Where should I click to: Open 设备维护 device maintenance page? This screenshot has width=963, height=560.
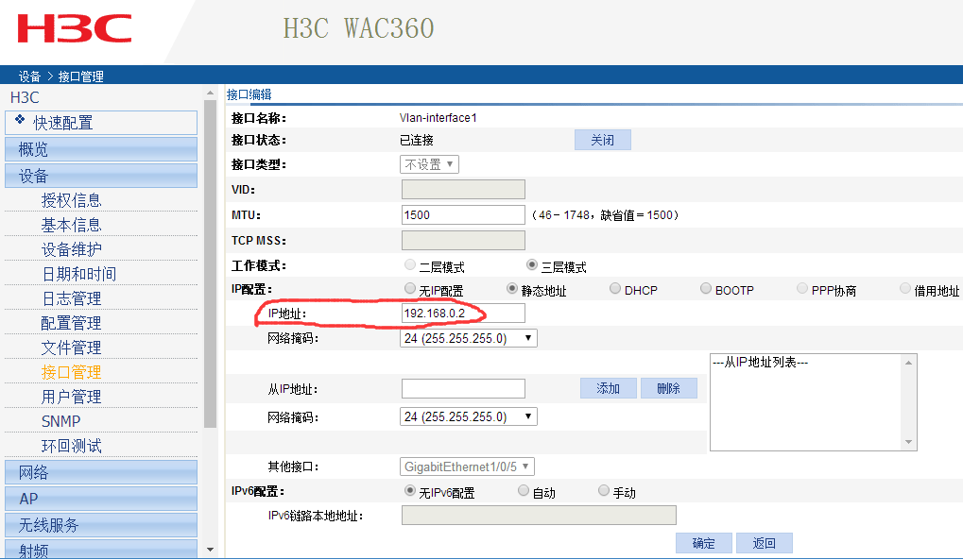click(x=71, y=249)
